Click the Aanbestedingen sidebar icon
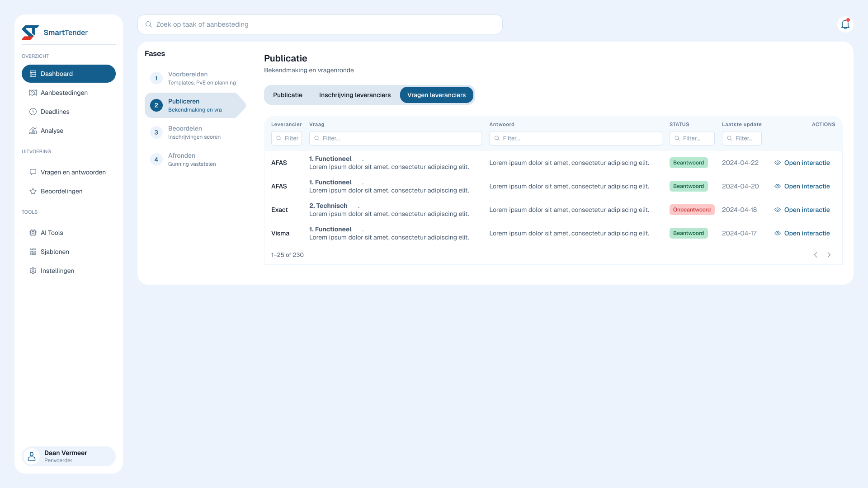Viewport: 868px width, 488px height. tap(33, 93)
